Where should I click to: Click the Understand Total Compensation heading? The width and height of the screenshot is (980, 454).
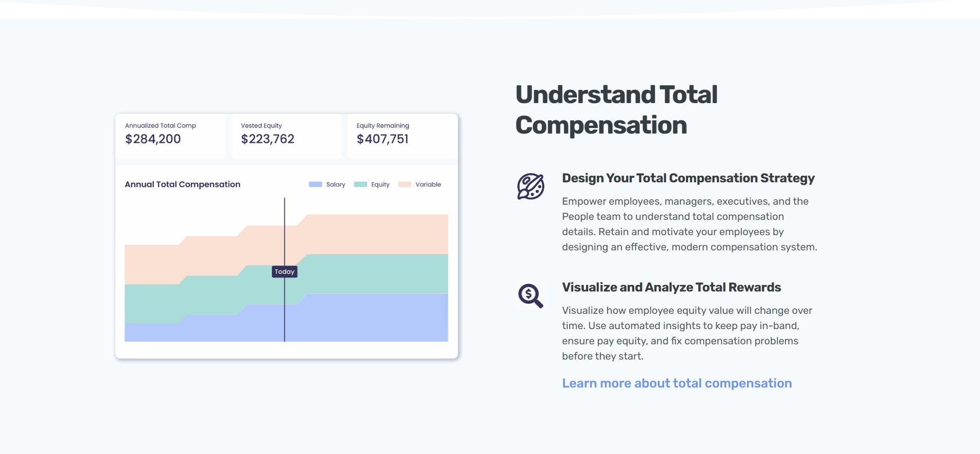coord(616,110)
